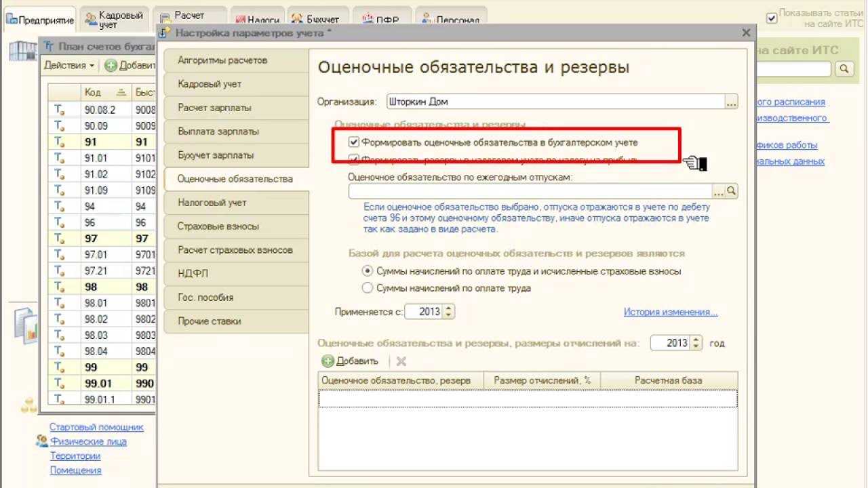Select Расчет зарплаты section

[236, 108]
